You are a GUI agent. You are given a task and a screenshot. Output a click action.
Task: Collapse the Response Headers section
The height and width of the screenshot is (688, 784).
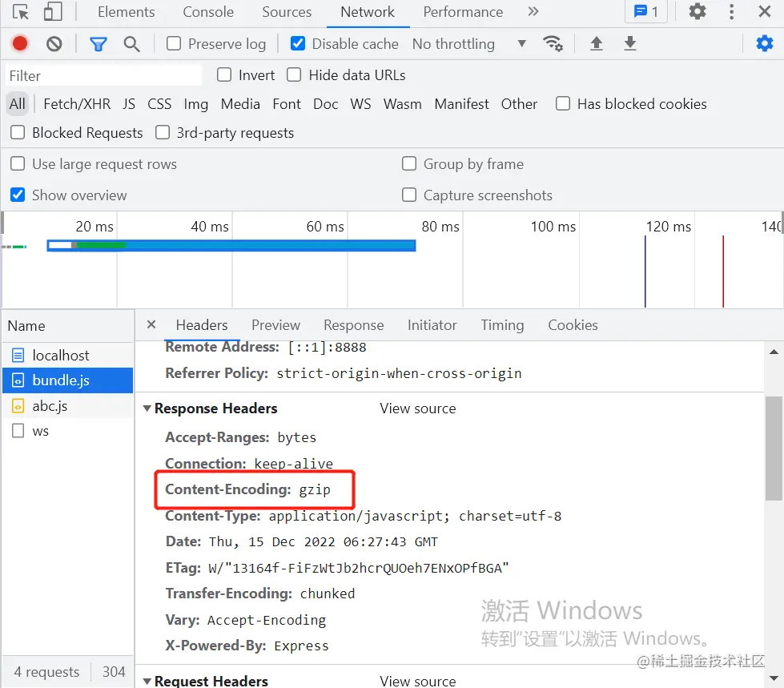click(x=147, y=408)
